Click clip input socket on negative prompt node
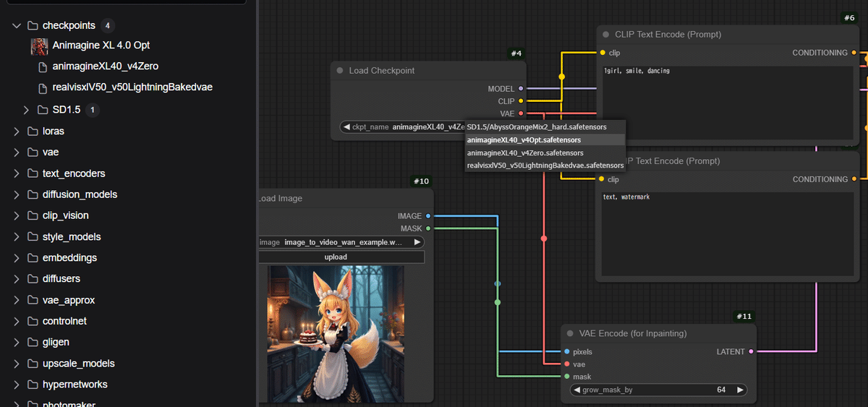 (602, 179)
